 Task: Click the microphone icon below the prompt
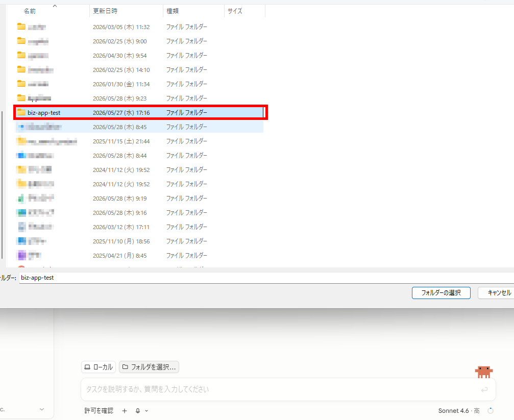pos(138,410)
